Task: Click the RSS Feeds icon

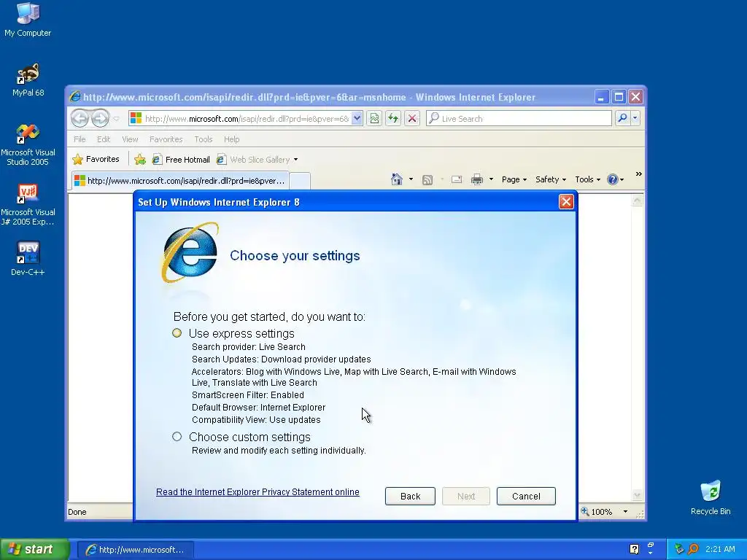Action: (x=427, y=179)
